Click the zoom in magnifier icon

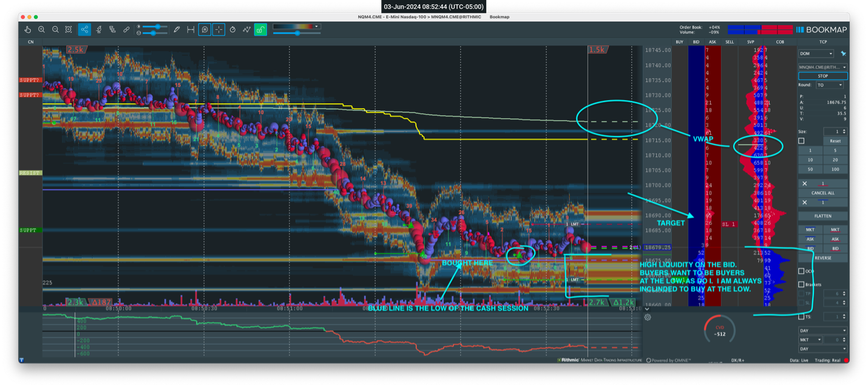point(41,29)
